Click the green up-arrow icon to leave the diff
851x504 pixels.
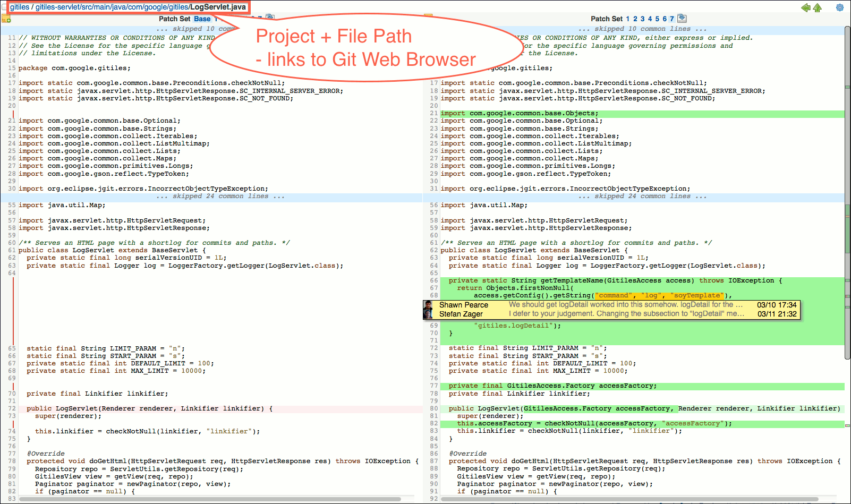coord(818,7)
